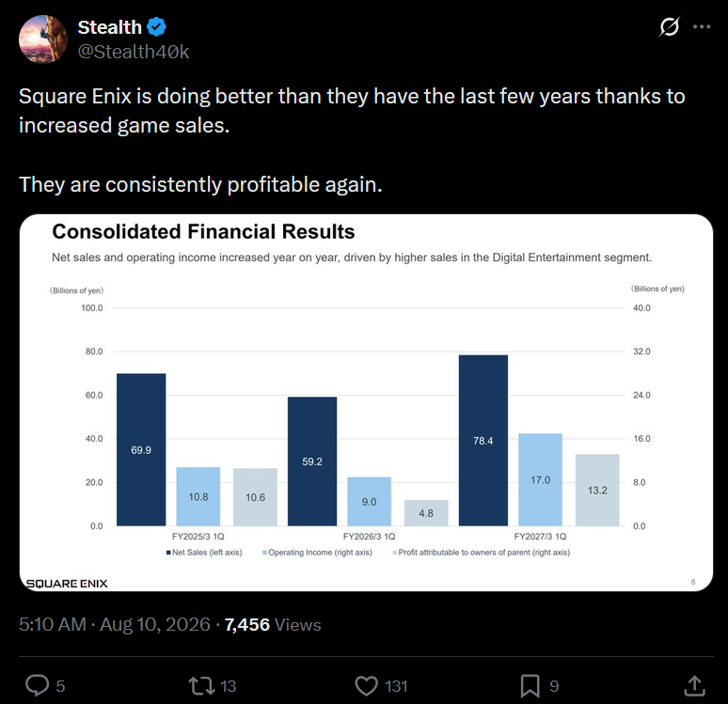This screenshot has width=728, height=704.
Task: Open Stealth's profile avatar picture
Action: 43,39
